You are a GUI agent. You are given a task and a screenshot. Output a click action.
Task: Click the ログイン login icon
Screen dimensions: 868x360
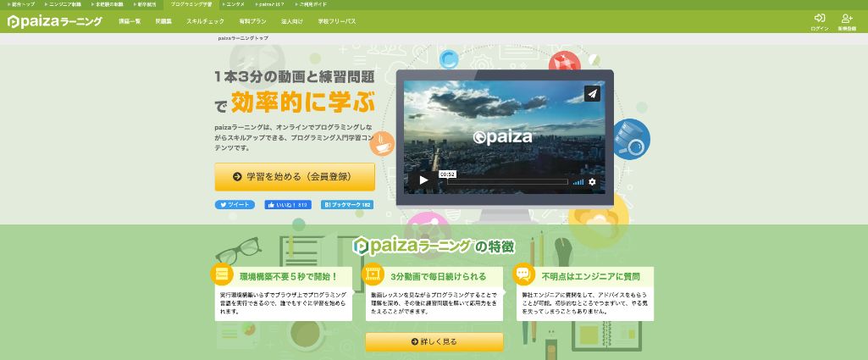(820, 22)
